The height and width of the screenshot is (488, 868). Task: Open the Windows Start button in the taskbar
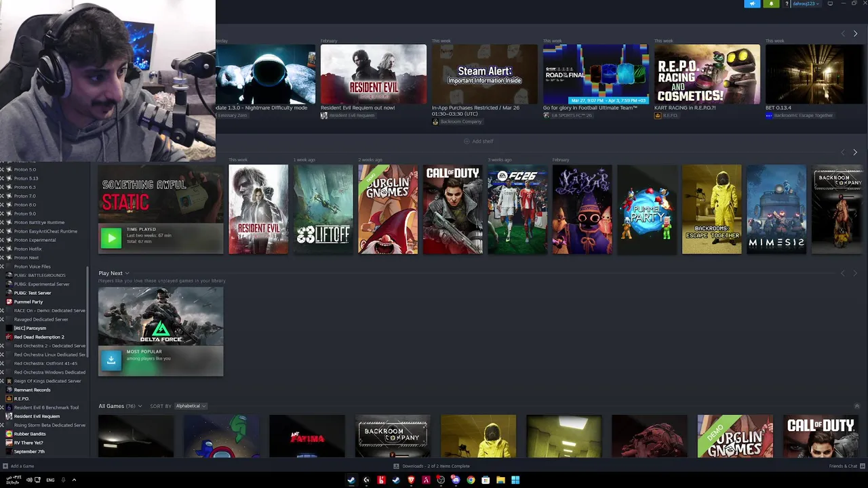click(x=515, y=480)
